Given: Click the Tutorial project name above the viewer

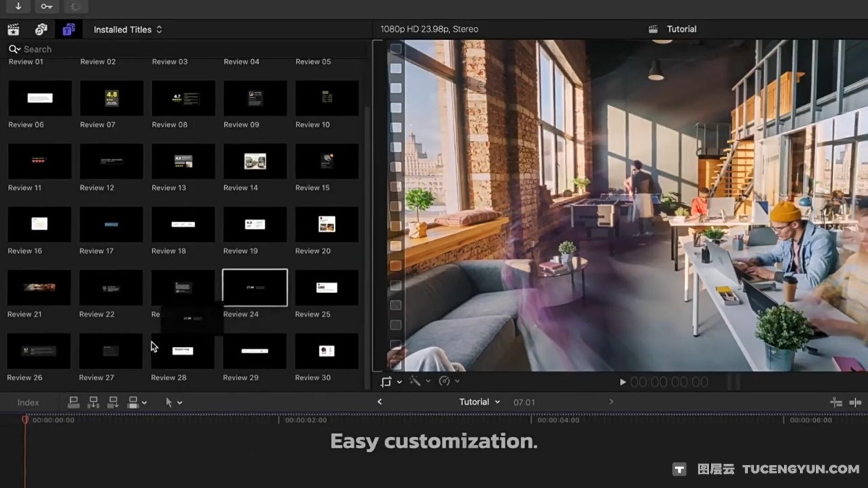Looking at the screenshot, I should (x=681, y=30).
